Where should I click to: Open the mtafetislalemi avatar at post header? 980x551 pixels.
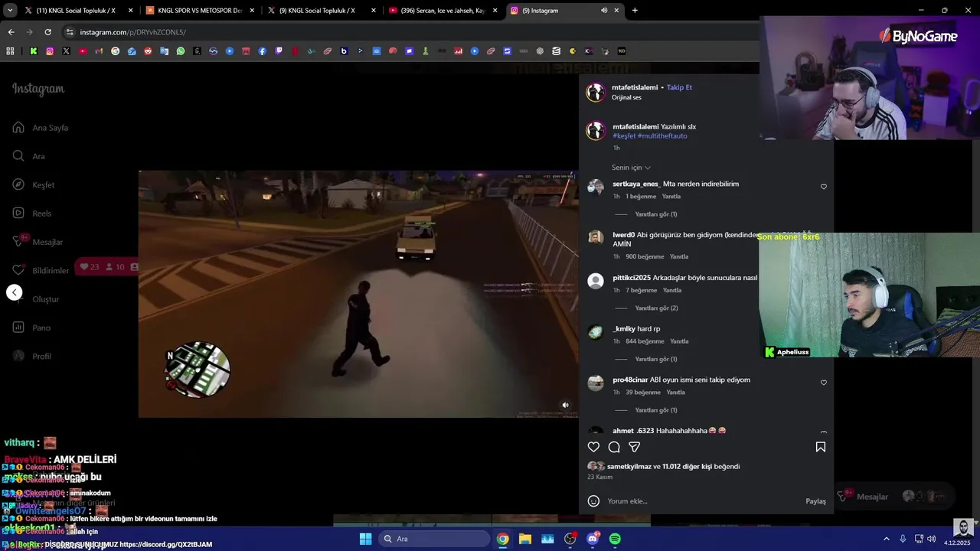click(596, 93)
